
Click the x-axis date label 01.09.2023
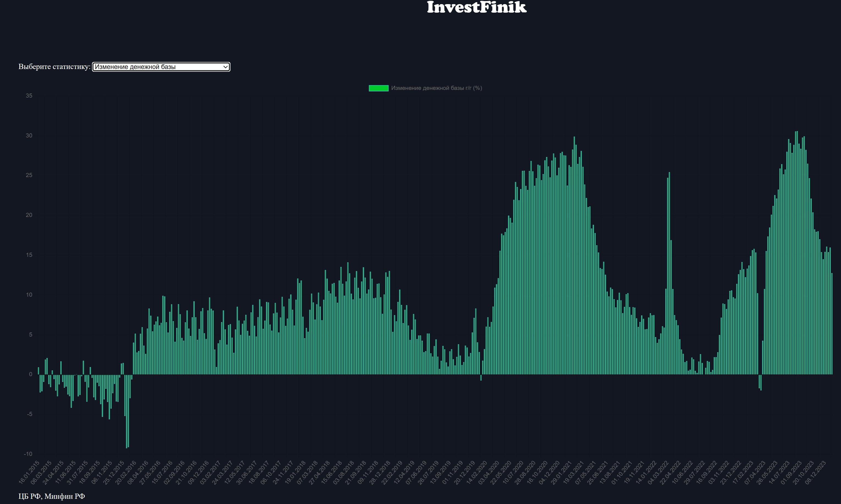(x=792, y=472)
